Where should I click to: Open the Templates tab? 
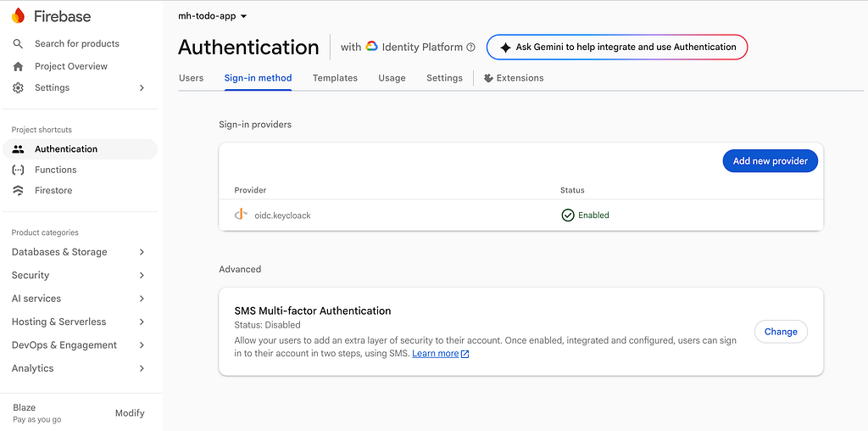point(335,78)
